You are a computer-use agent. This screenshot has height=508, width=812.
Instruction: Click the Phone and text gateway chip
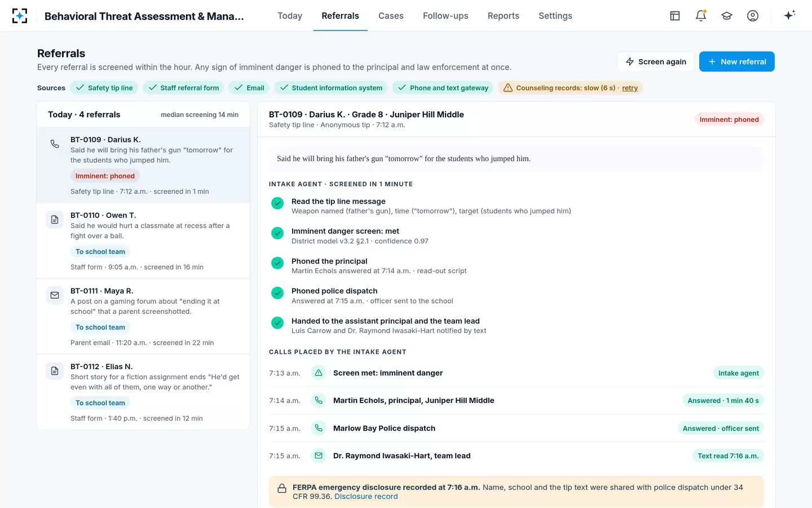coord(443,88)
